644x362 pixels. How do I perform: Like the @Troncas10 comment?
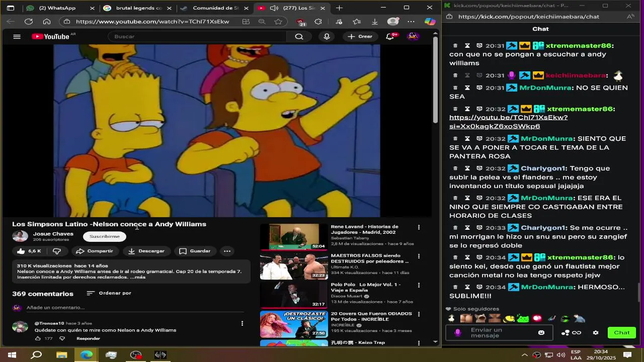(38, 338)
